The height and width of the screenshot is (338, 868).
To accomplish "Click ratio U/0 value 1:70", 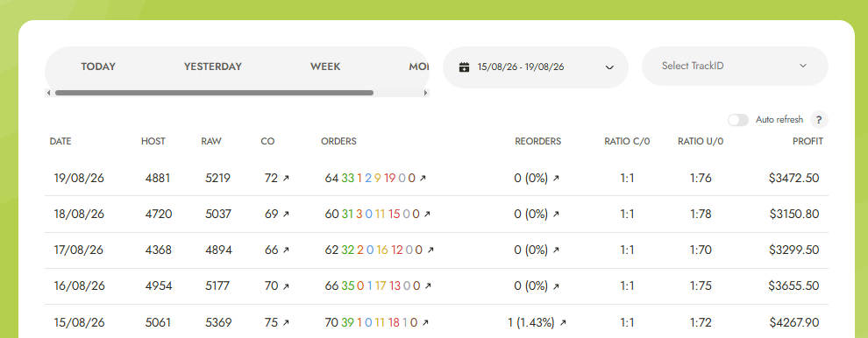I will tap(701, 250).
